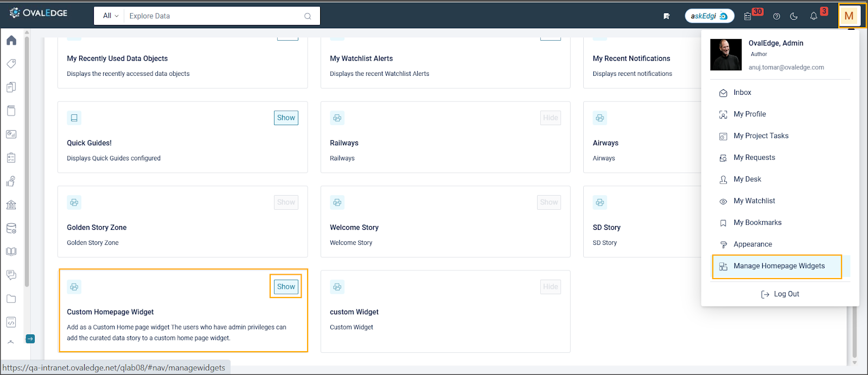The height and width of the screenshot is (375, 868).
Task: Click Log Out
Action: coord(780,294)
